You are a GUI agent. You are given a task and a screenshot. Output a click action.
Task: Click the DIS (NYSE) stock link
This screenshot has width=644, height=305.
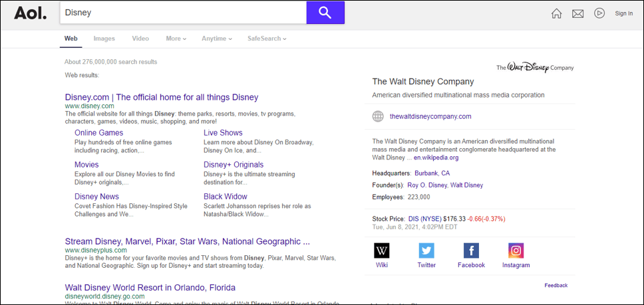coord(425,219)
